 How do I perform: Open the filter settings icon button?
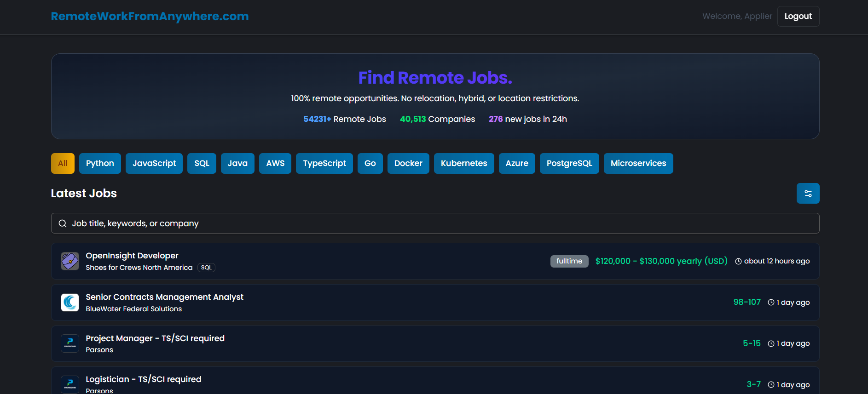pos(808,193)
